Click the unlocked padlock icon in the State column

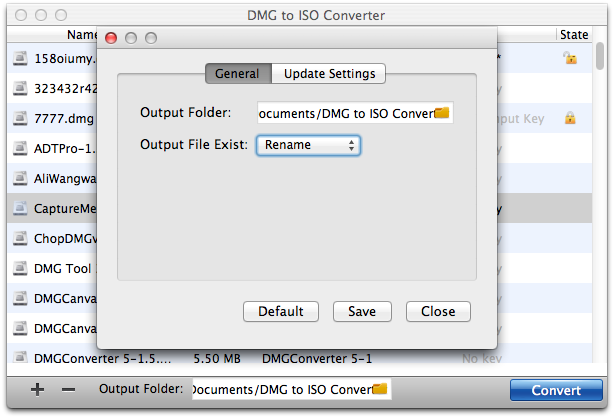pyautogui.click(x=570, y=59)
